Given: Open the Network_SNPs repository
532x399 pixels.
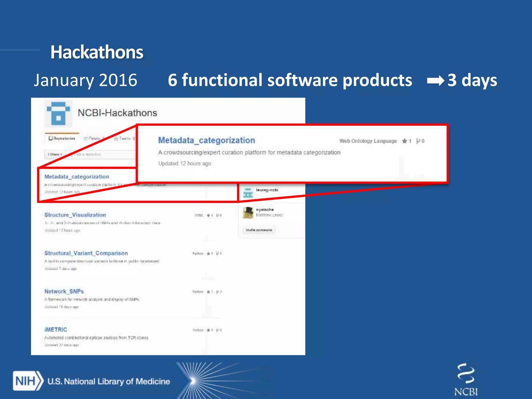Looking at the screenshot, I should coord(64,291).
